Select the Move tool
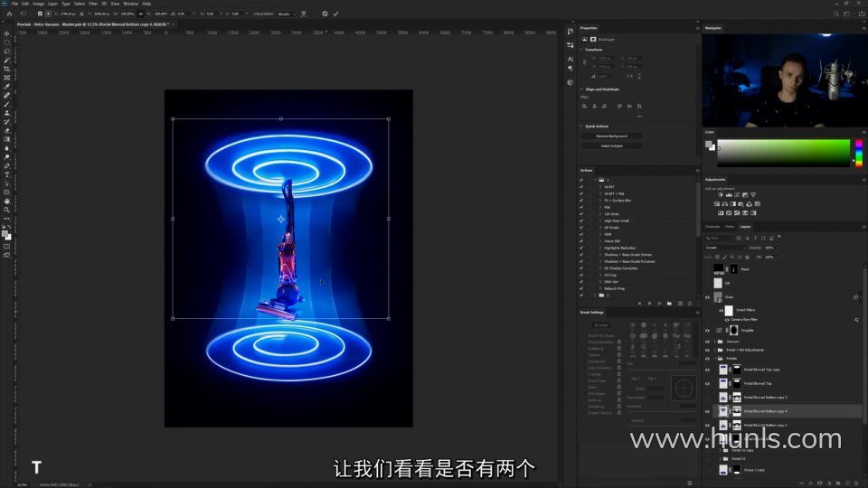The width and height of the screenshot is (868, 488). click(6, 33)
